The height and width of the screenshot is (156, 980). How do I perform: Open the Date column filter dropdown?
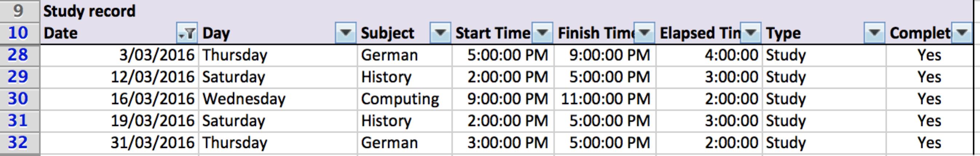click(187, 34)
